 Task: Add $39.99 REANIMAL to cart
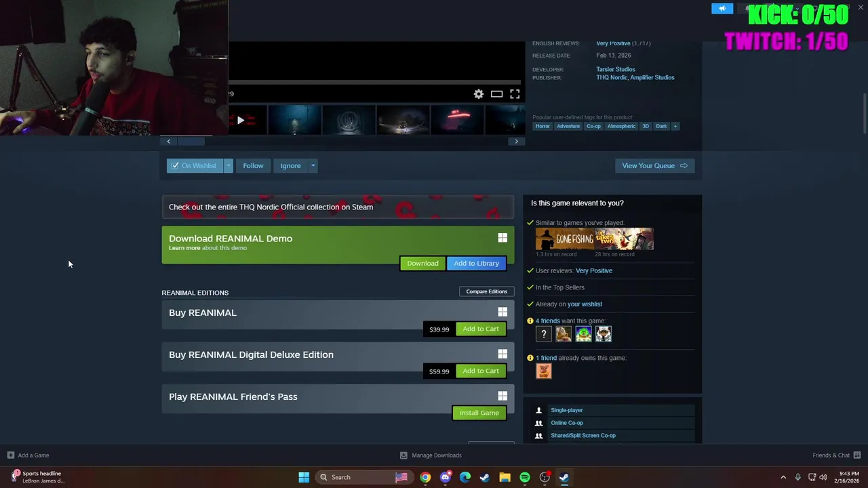[481, 329]
